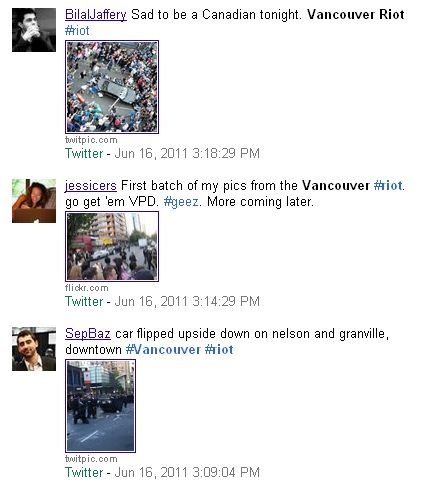The height and width of the screenshot is (485, 433).
Task: View the riot police photo thumbnail
Action: [100, 406]
